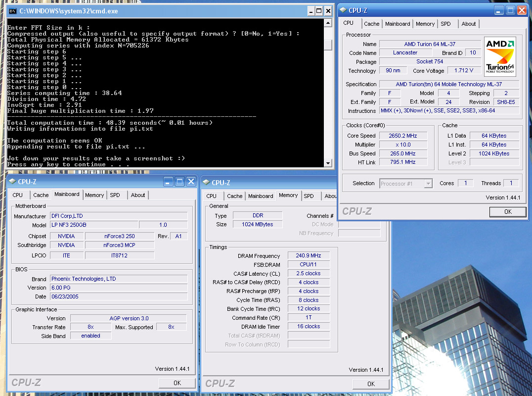Click the AMD Turion64 logo in CPU-Z
Screen dimensions: 532x396
tap(500, 56)
